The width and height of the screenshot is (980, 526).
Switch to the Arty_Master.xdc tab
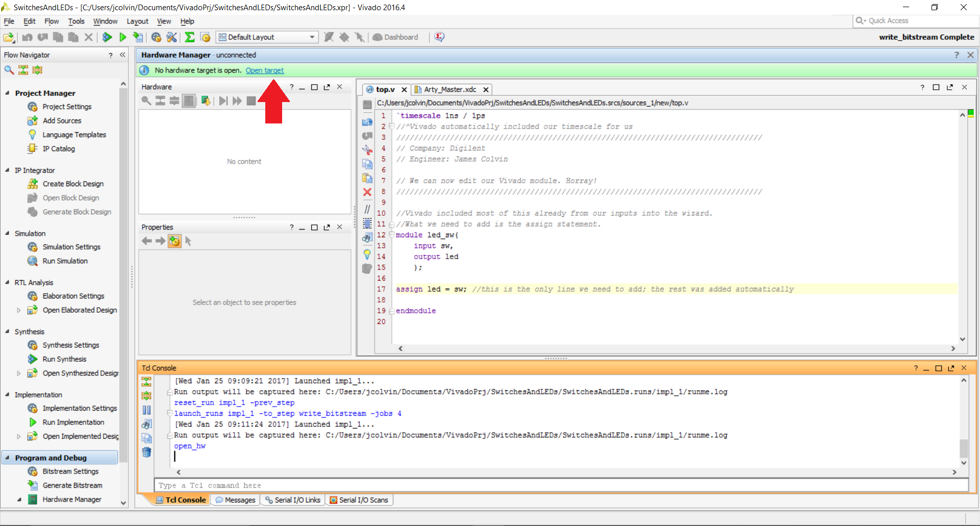(x=450, y=90)
